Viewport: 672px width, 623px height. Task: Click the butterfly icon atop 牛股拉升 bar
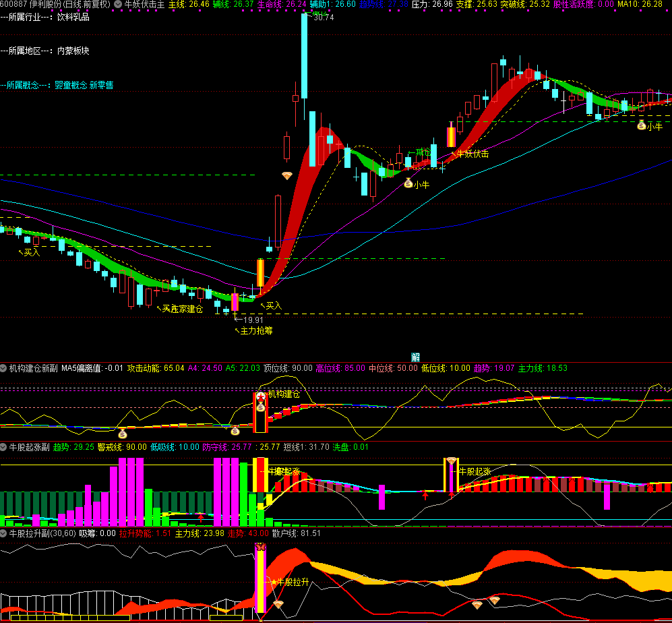pyautogui.click(x=260, y=547)
